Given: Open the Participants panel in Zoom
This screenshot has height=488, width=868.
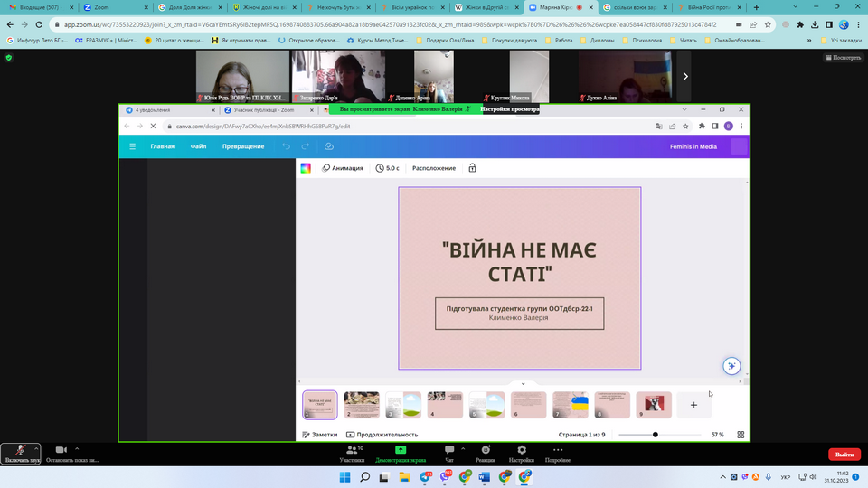Looking at the screenshot, I should tap(352, 451).
